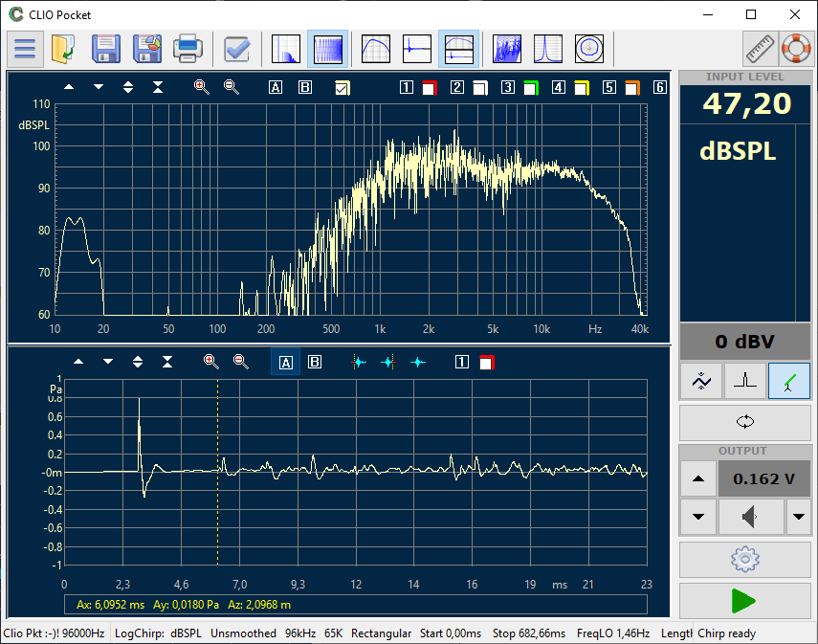
Task: Select cursor B in the impulse graph
Action: click(x=315, y=363)
